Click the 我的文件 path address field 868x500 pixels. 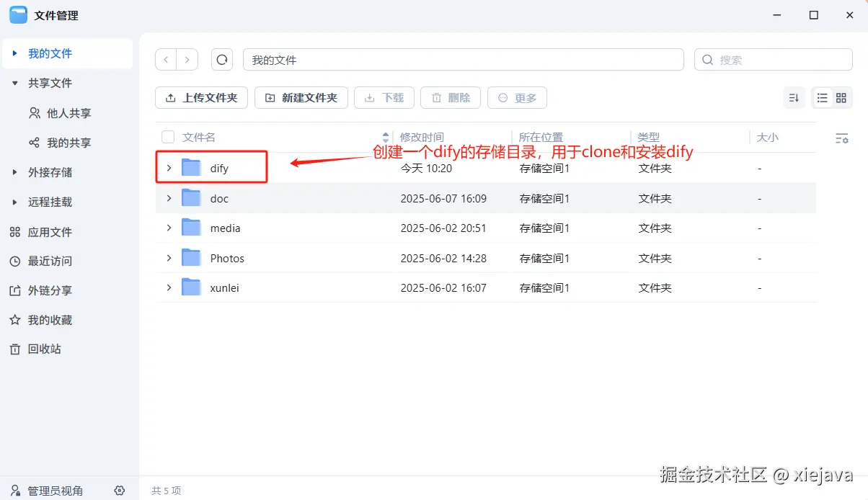click(464, 60)
